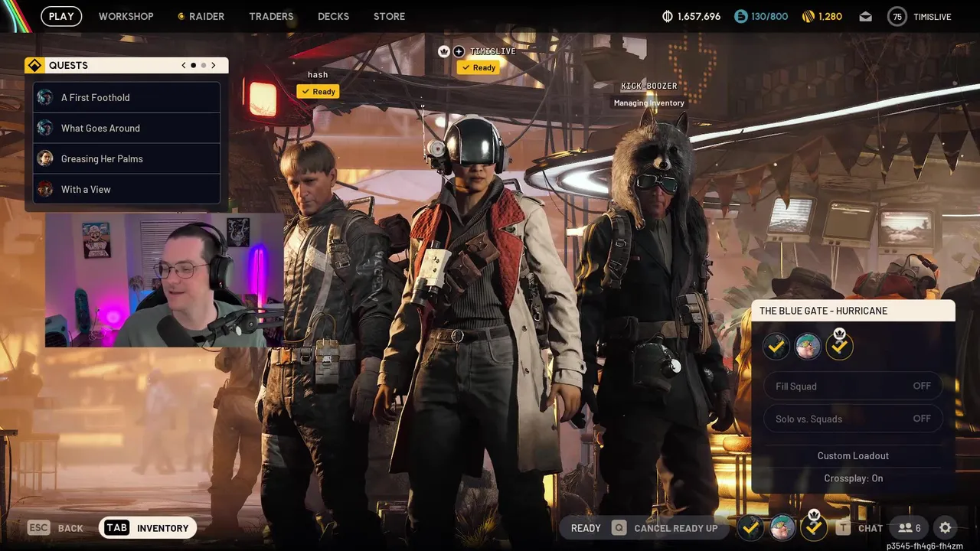Toggle the Fill Squad option
The image size is (980, 551).
[x=853, y=386]
